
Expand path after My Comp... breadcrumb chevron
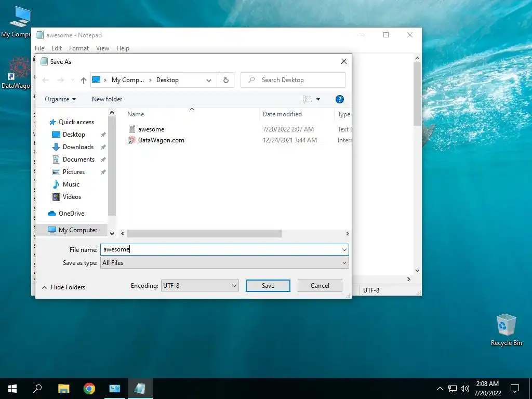150,80
